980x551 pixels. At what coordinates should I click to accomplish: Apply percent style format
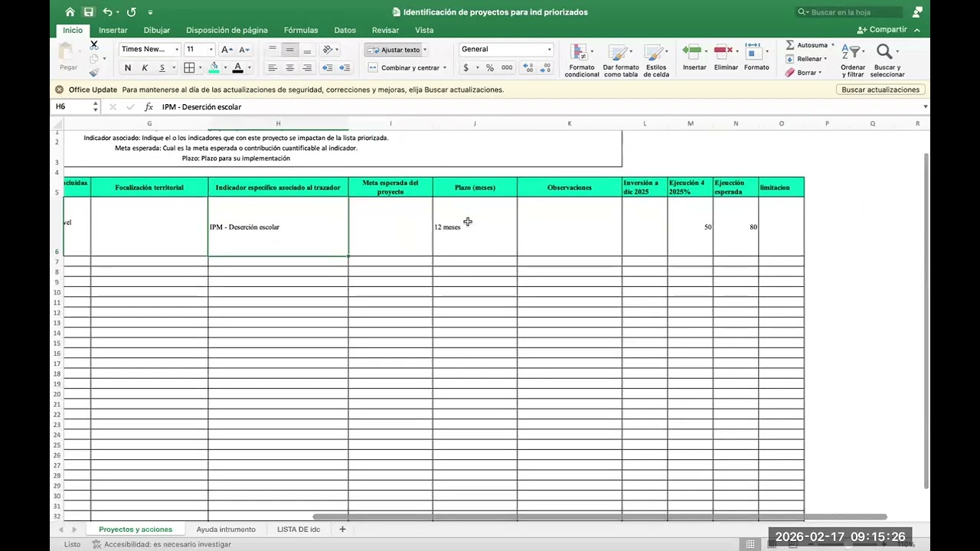(490, 68)
